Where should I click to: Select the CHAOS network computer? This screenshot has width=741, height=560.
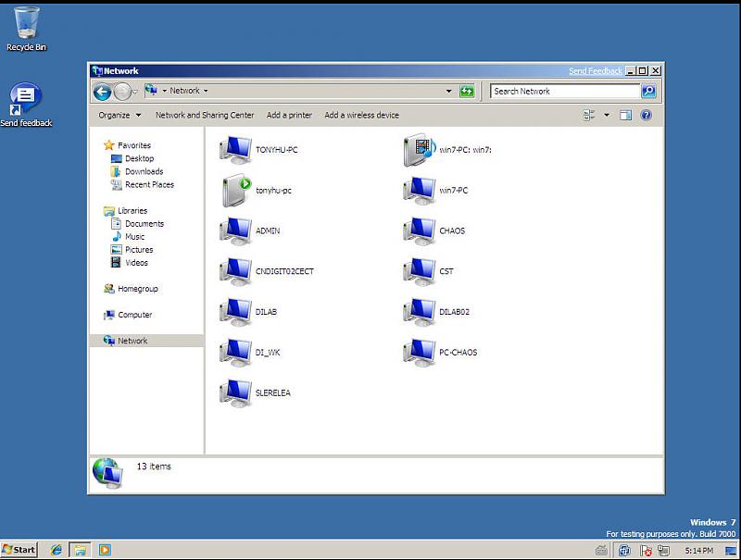(419, 230)
